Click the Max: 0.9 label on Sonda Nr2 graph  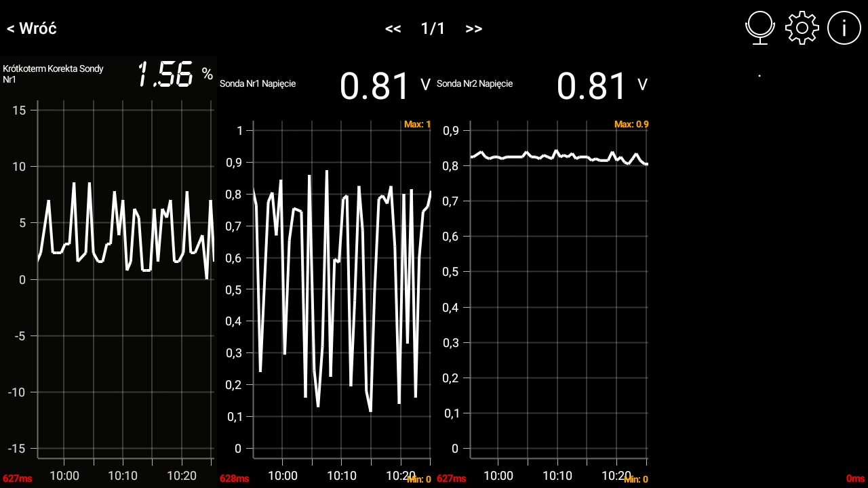point(631,125)
